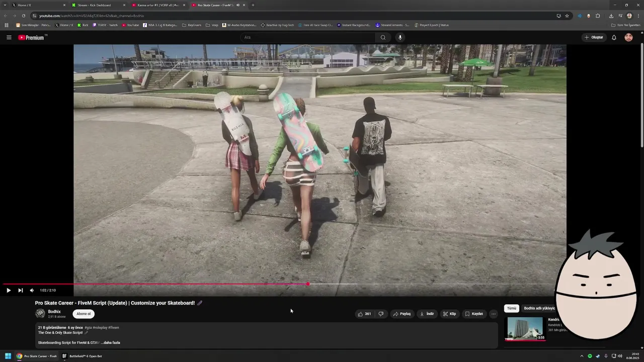The width and height of the screenshot is (644, 362).
Task: Open the Steam tray icon
Action: [x=598, y=356]
